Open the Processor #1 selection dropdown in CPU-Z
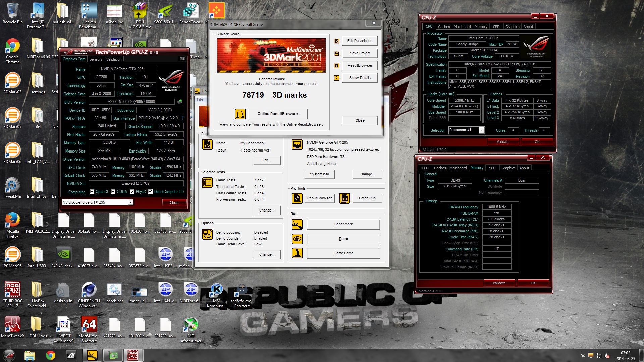Screen dimensions: 644x362 pyautogui.click(x=482, y=130)
